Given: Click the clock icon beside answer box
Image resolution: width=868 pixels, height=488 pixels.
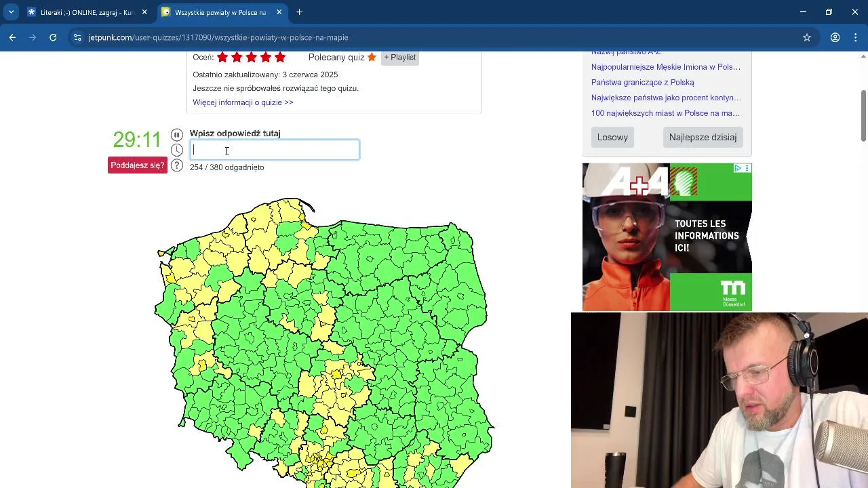Looking at the screenshot, I should pyautogui.click(x=177, y=150).
